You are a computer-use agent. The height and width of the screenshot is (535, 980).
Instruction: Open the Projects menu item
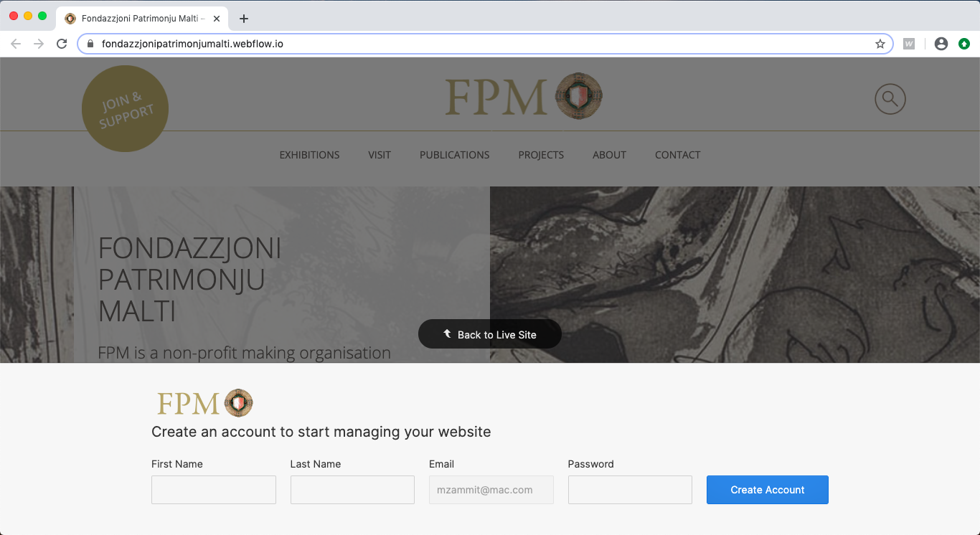541,155
